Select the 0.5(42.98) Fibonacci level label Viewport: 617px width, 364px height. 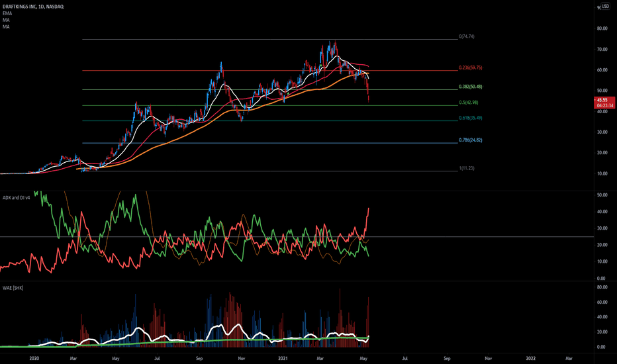[469, 103]
